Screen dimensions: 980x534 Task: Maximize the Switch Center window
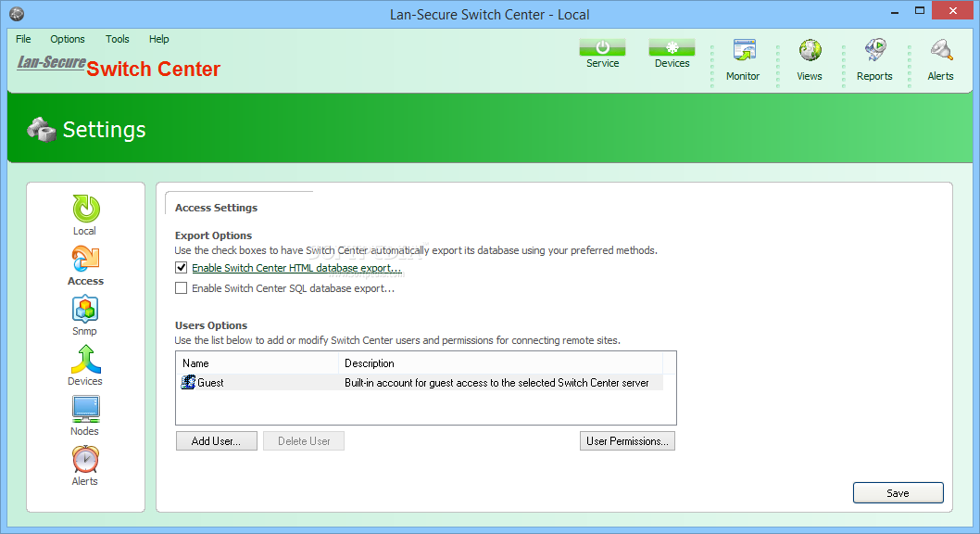920,10
